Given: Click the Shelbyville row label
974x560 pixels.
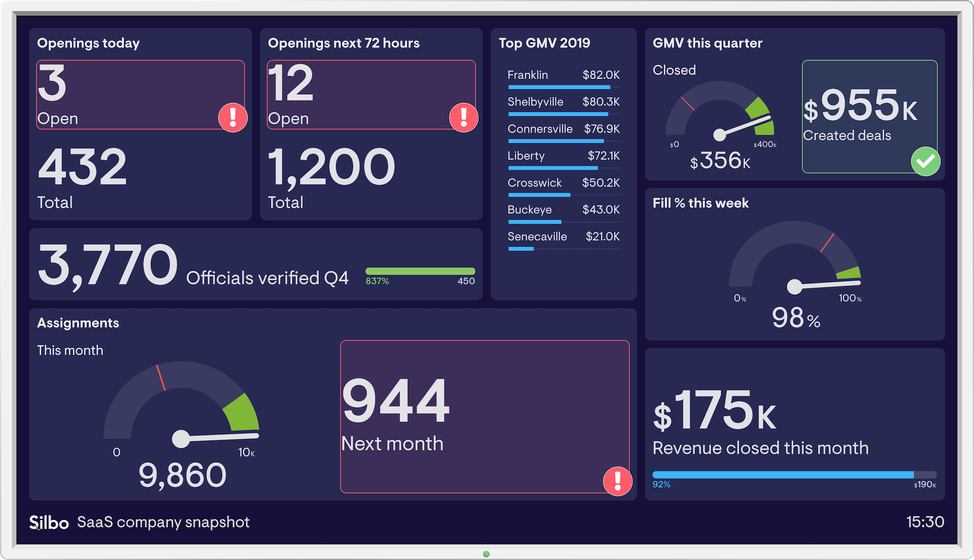Looking at the screenshot, I should coord(535,102).
